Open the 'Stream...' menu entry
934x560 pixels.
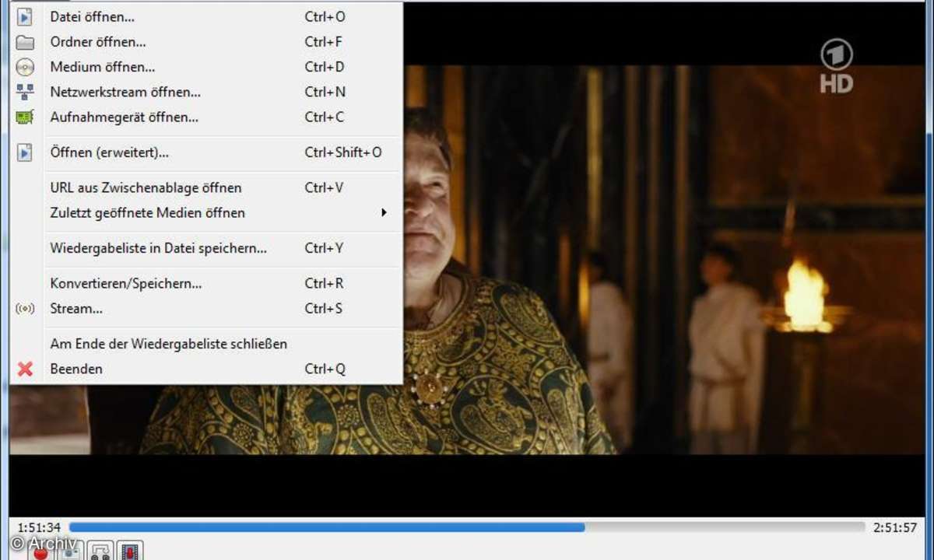(x=206, y=308)
